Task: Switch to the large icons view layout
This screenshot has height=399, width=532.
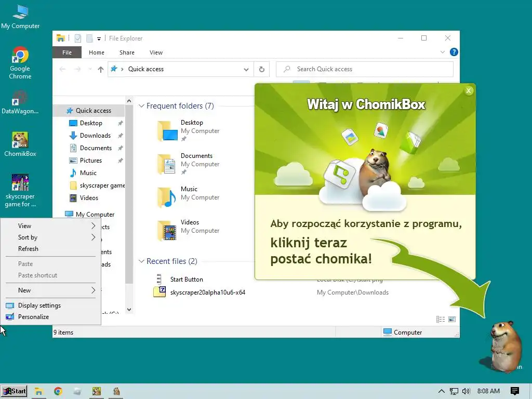Action: coord(452,320)
